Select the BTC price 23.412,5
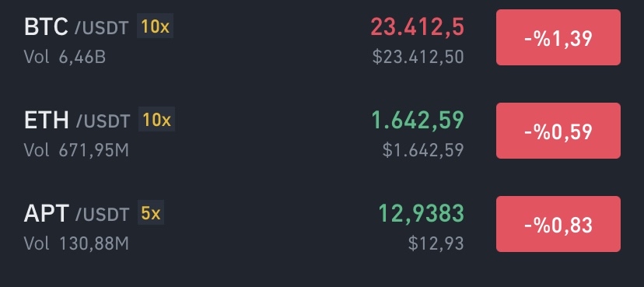644x287 pixels. [418, 27]
